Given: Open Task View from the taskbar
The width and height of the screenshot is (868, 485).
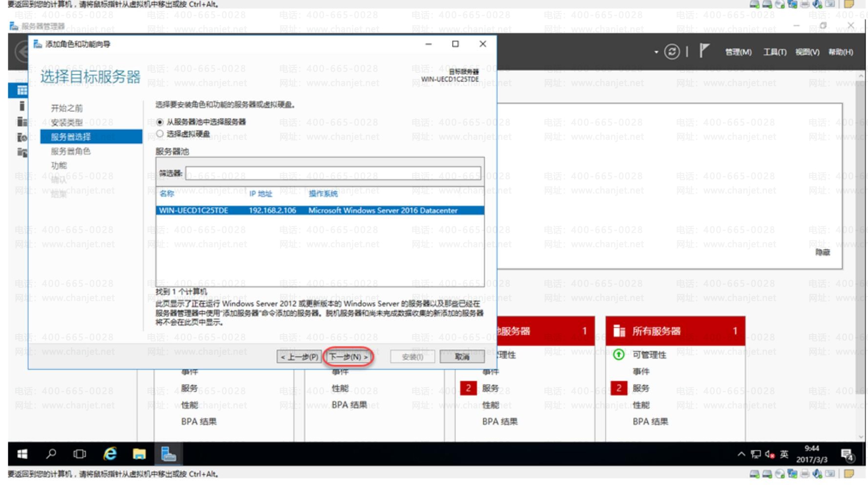Looking at the screenshot, I should 80,454.
